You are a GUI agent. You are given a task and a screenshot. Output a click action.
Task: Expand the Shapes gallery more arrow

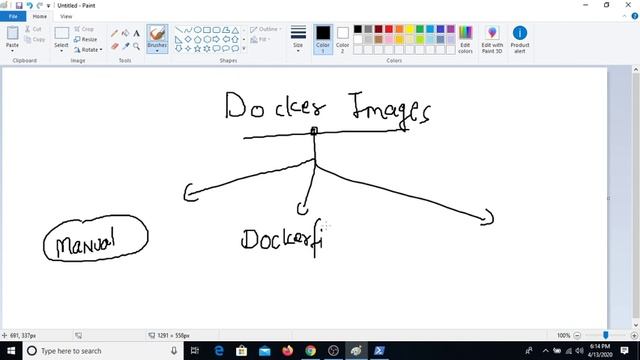244,49
